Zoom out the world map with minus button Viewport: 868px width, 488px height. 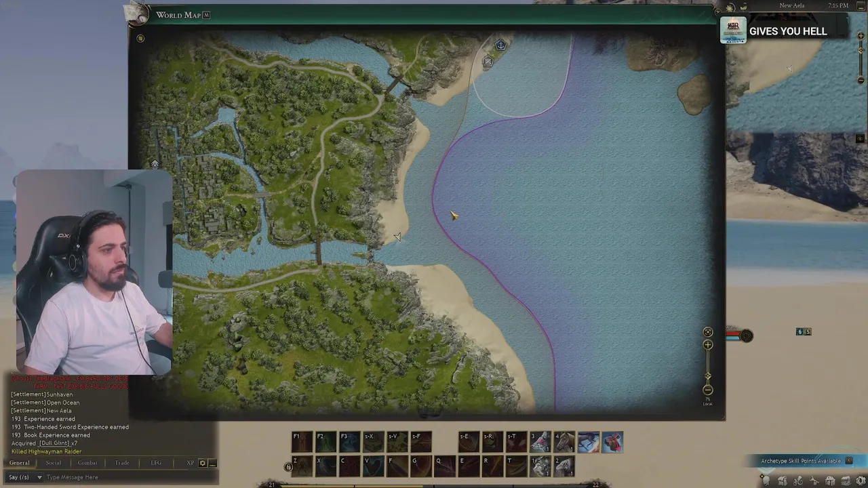[x=708, y=390]
